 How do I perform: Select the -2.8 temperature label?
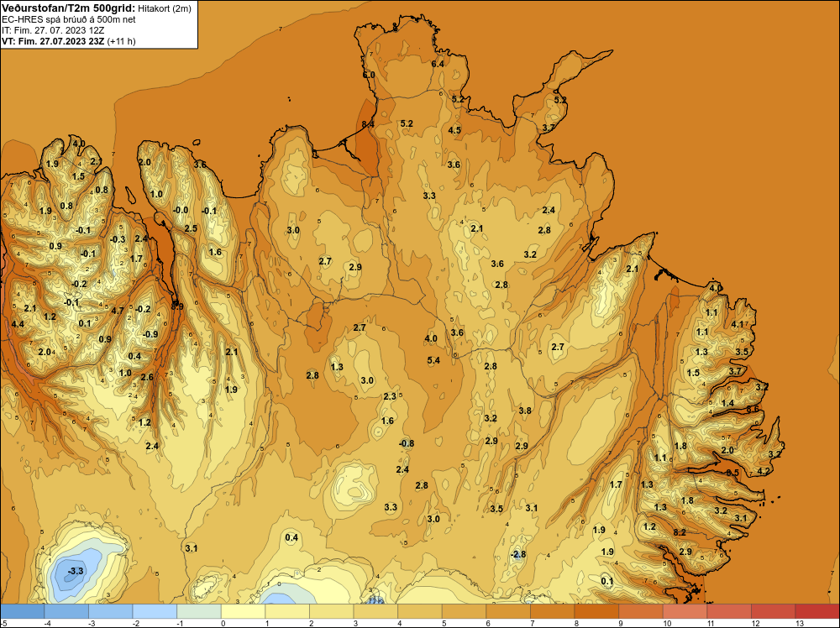click(517, 554)
